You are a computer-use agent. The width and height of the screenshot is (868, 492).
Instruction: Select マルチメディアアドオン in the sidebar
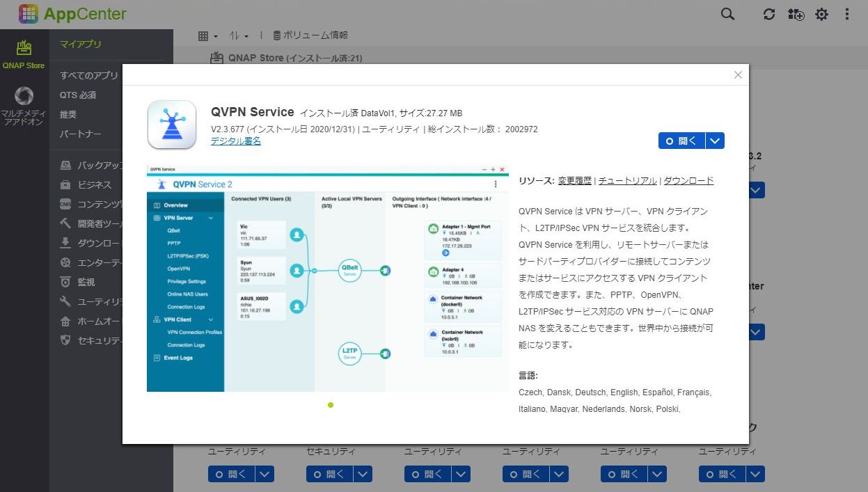click(x=24, y=106)
